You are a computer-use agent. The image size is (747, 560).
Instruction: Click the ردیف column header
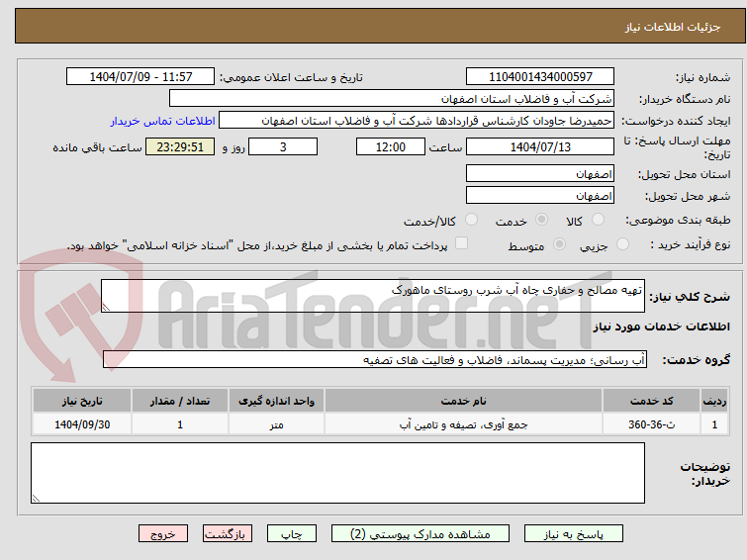[714, 401]
